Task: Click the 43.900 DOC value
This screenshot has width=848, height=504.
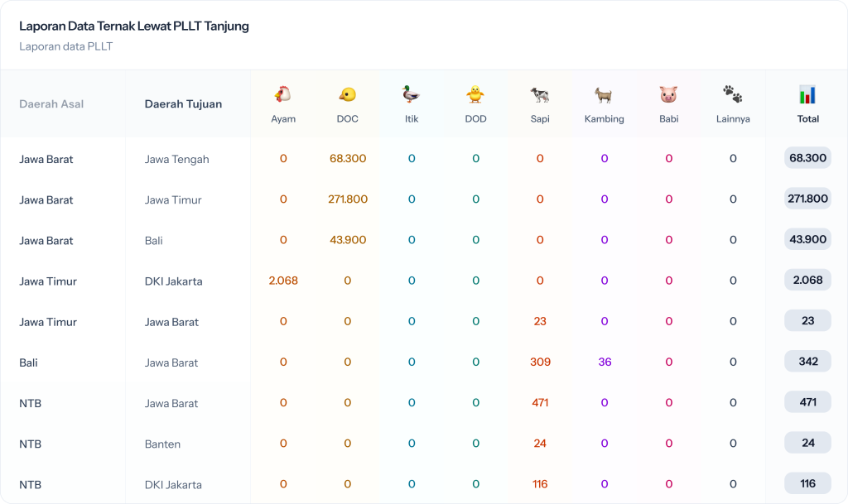Action: click(x=348, y=240)
